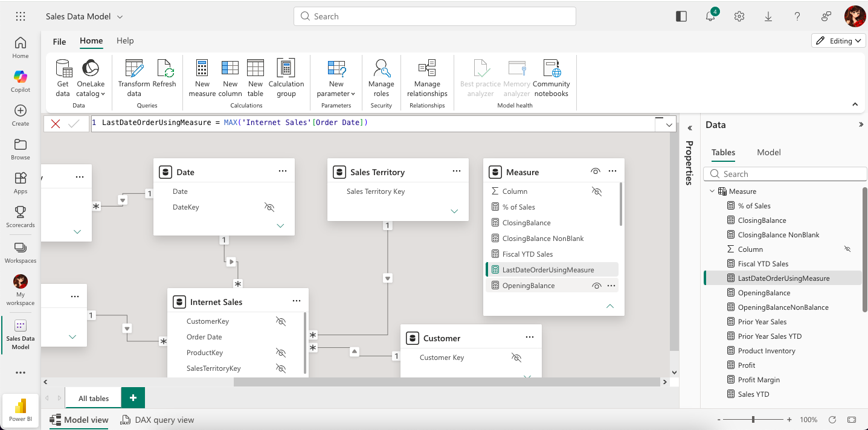Toggle visibility of ProductKey column

click(x=280, y=353)
